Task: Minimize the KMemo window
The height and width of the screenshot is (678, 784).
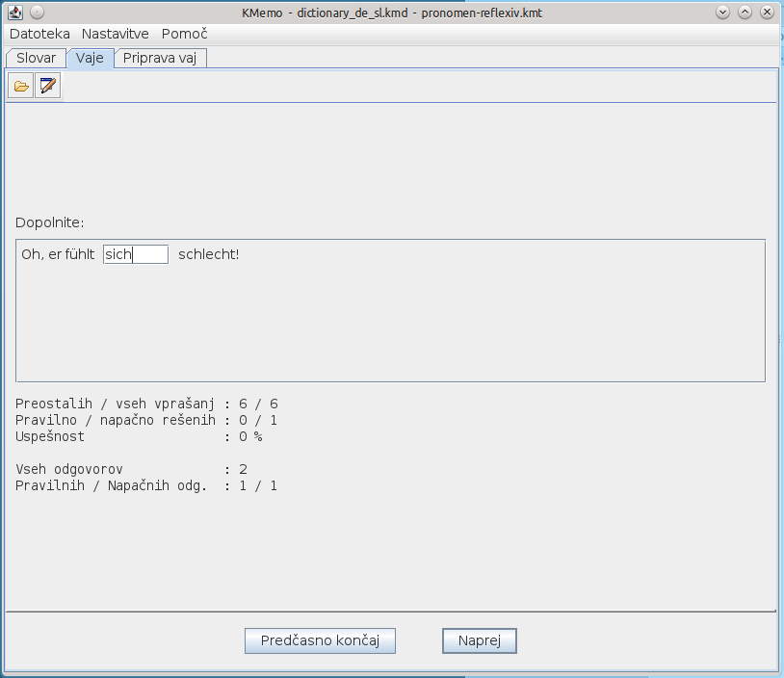Action: pyautogui.click(x=722, y=12)
